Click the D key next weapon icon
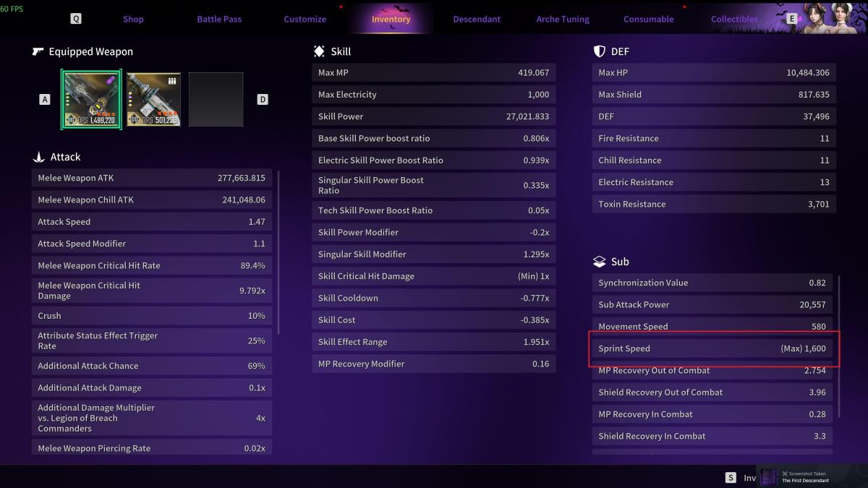868x488 pixels. (x=263, y=100)
